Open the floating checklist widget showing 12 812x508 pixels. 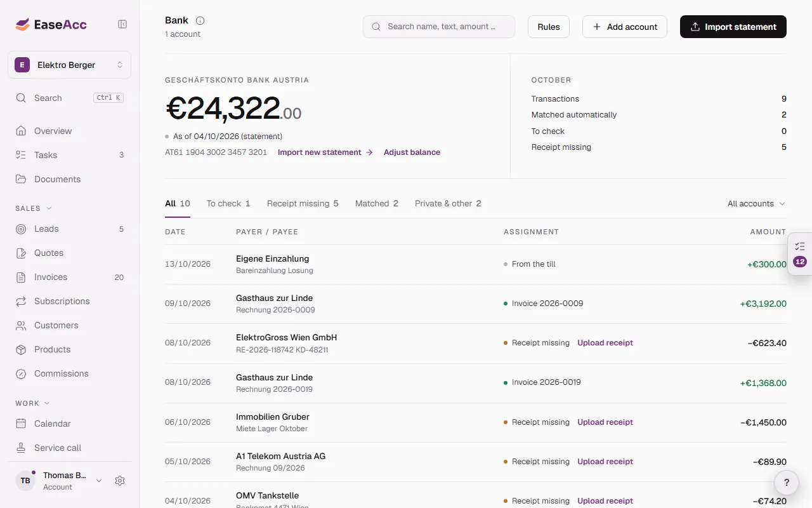(x=799, y=254)
